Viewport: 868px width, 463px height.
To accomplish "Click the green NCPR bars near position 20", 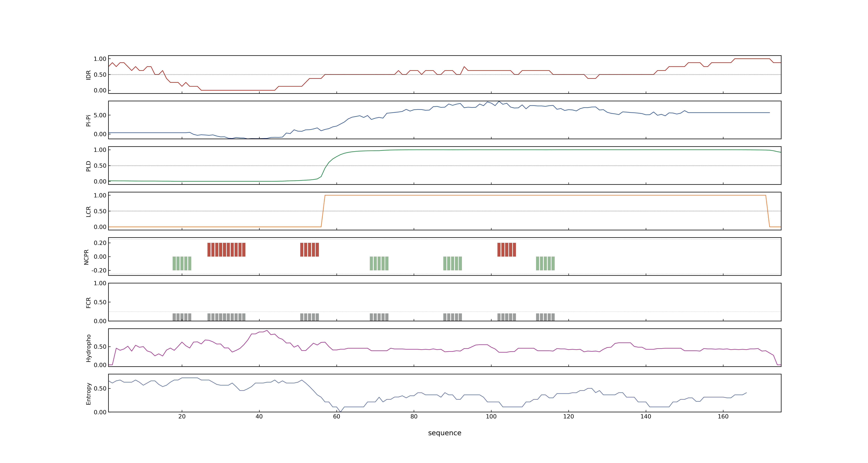I will click(182, 264).
